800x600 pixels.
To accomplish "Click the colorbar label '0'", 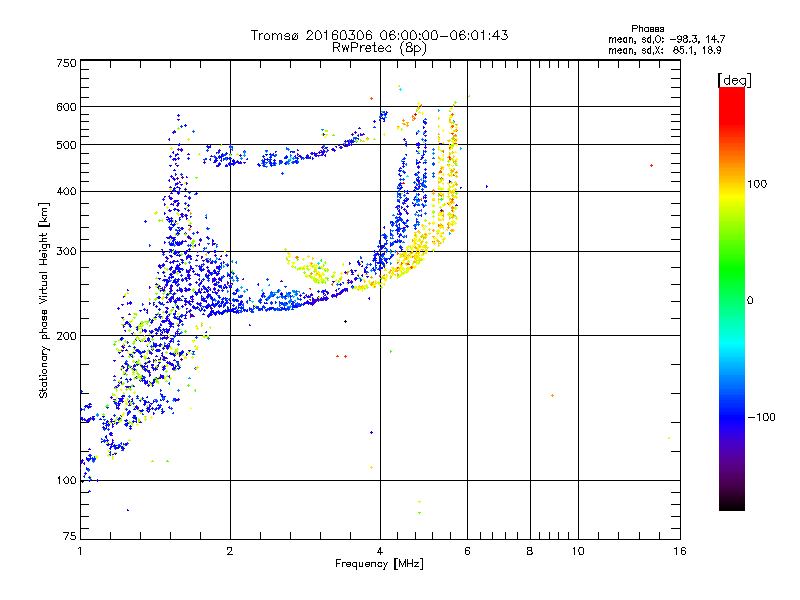I will pos(750,300).
